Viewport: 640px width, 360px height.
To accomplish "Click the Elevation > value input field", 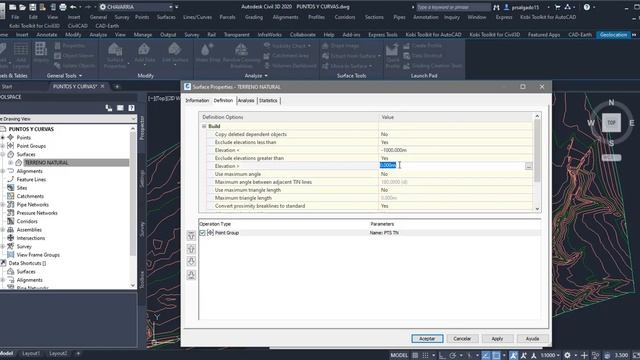I will pyautogui.click(x=452, y=166).
